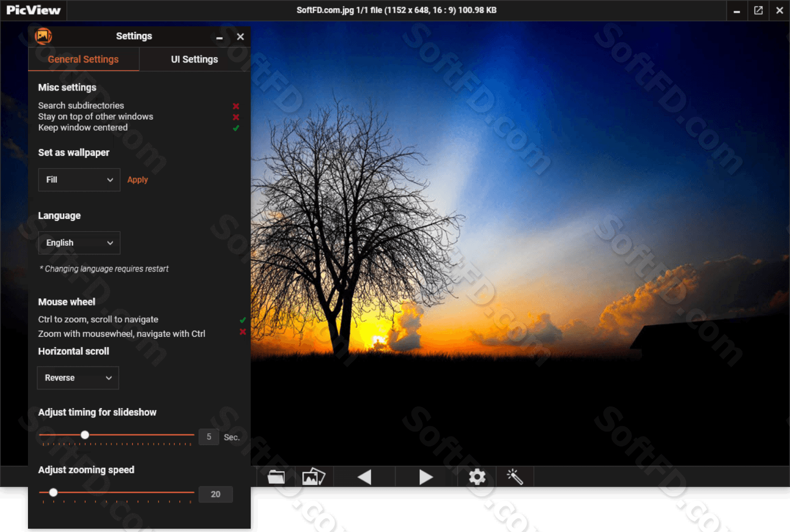The height and width of the screenshot is (532, 790).
Task: Open the English language dropdown
Action: [79, 243]
